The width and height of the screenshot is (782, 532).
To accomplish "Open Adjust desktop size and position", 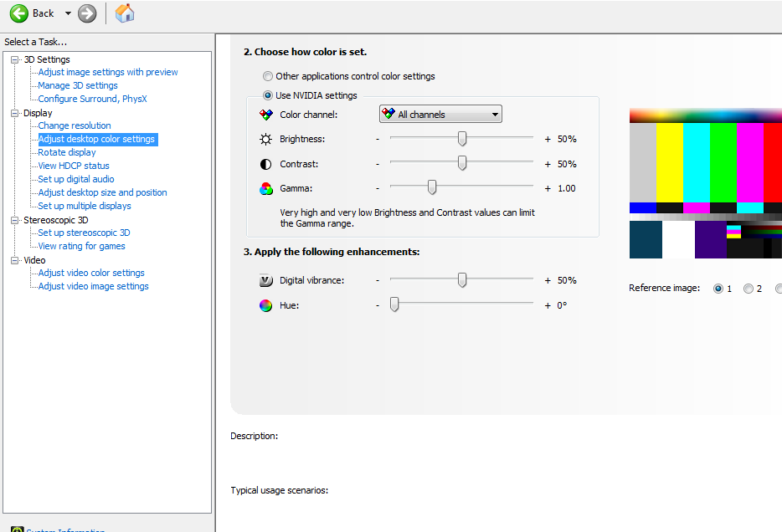I will tap(102, 192).
